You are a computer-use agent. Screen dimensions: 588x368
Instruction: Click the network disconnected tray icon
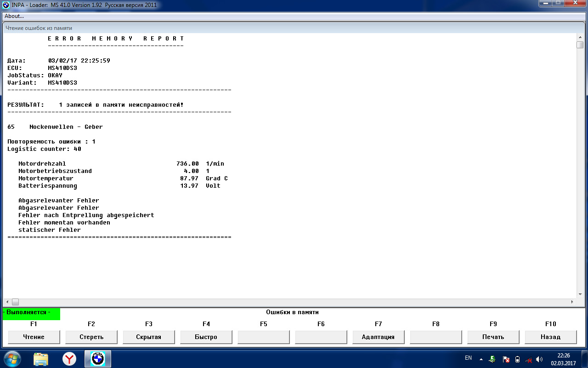(x=528, y=359)
